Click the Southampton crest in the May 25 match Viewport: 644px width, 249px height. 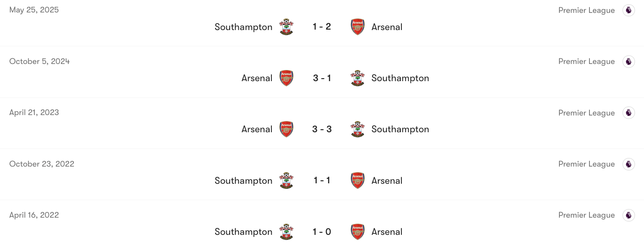[x=286, y=26]
